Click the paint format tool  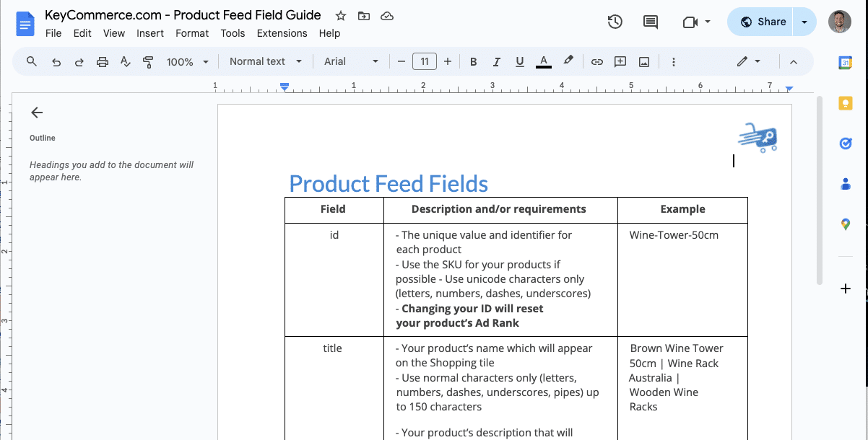[147, 61]
